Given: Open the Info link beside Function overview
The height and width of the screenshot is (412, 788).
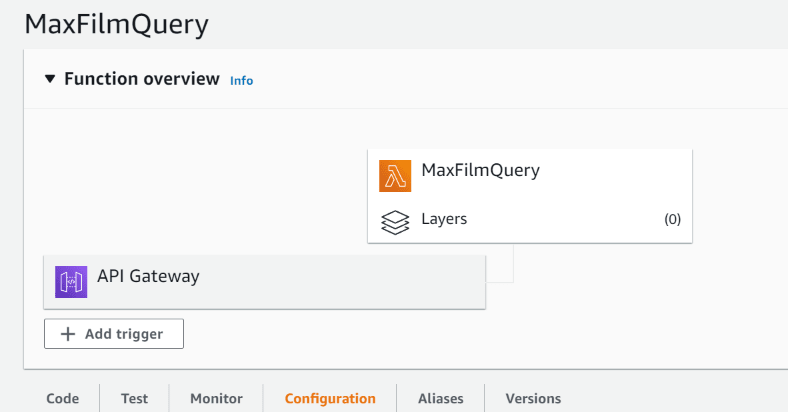Looking at the screenshot, I should tap(241, 80).
